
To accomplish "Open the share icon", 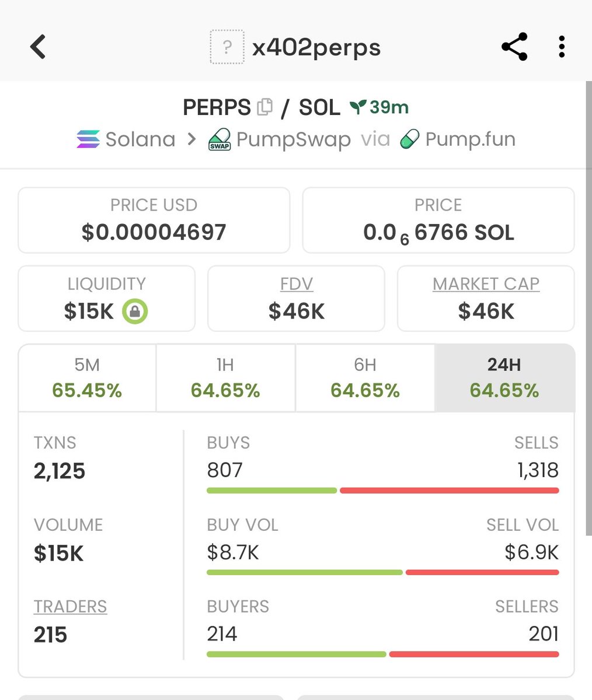I will tap(514, 47).
